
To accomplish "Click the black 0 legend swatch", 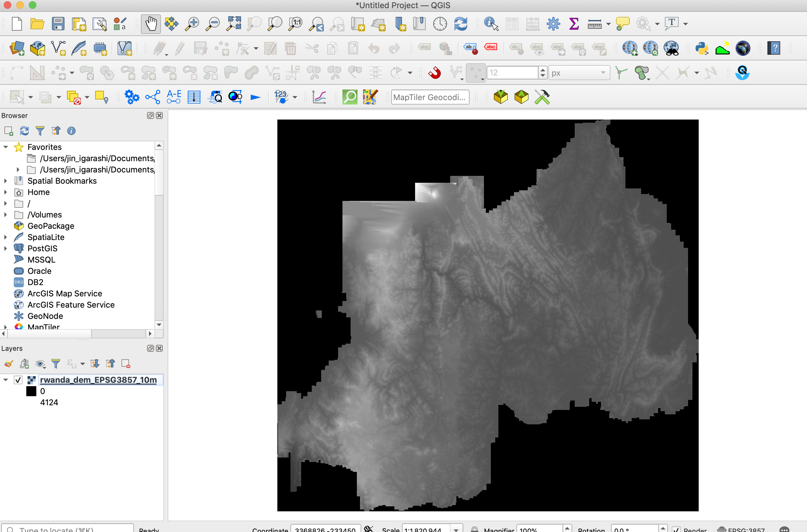I will click(31, 391).
